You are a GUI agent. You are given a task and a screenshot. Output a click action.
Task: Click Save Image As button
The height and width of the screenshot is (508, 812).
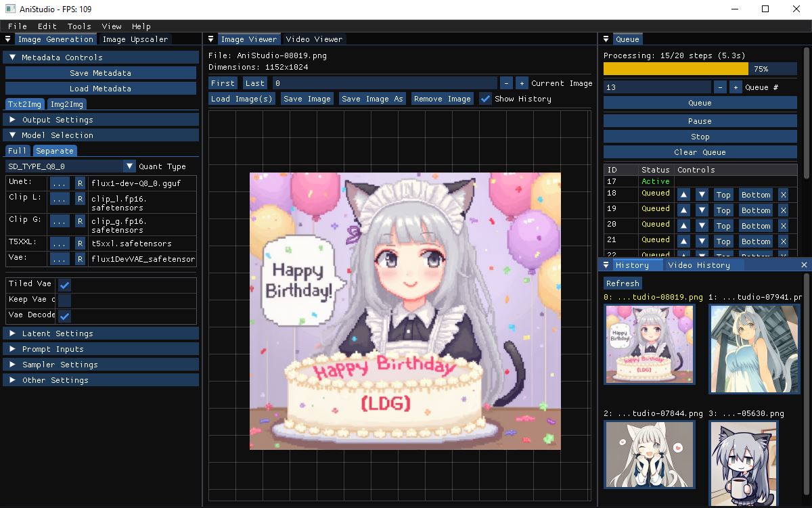pyautogui.click(x=372, y=99)
